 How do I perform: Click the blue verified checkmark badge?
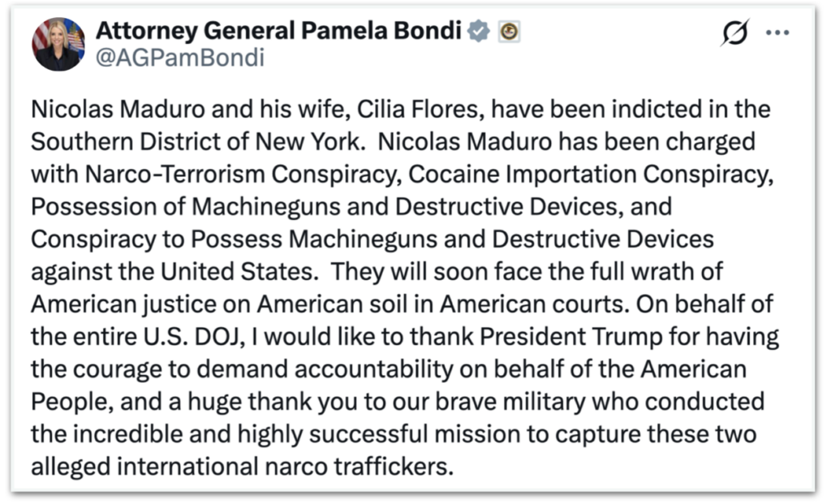[x=480, y=31]
